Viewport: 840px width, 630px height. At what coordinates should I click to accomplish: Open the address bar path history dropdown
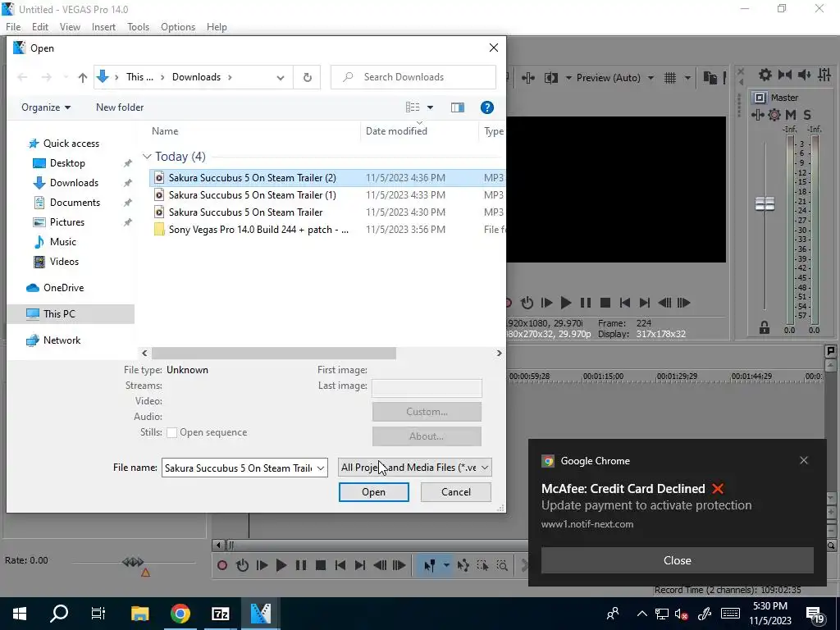point(281,78)
